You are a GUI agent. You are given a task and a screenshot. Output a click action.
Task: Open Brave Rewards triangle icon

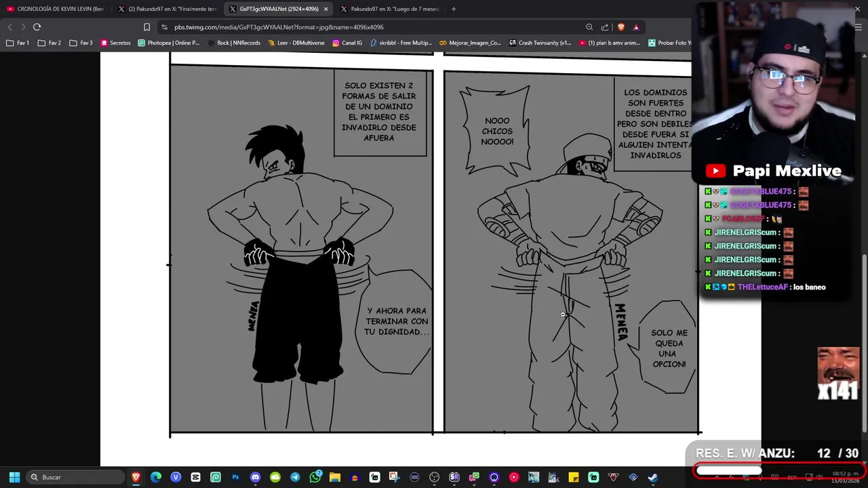pos(636,27)
